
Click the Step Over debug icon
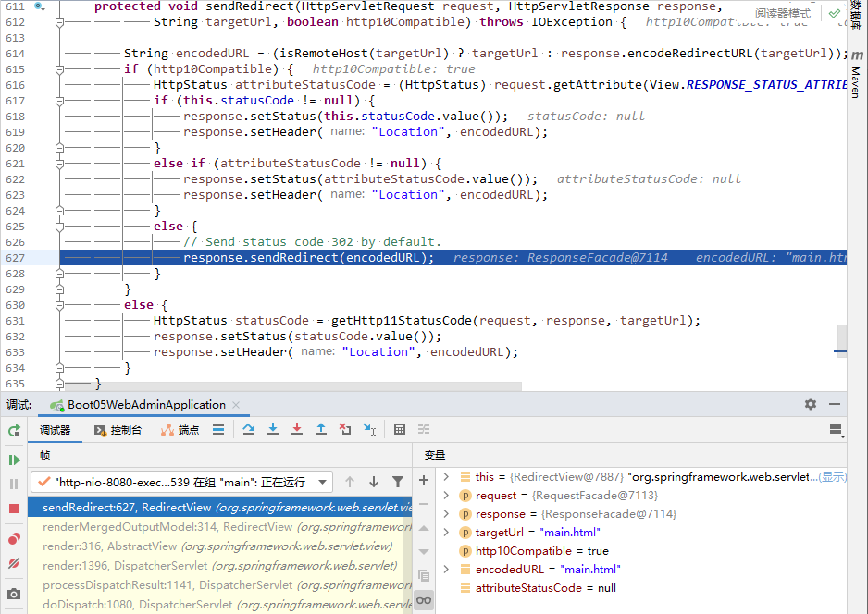pyautogui.click(x=249, y=429)
